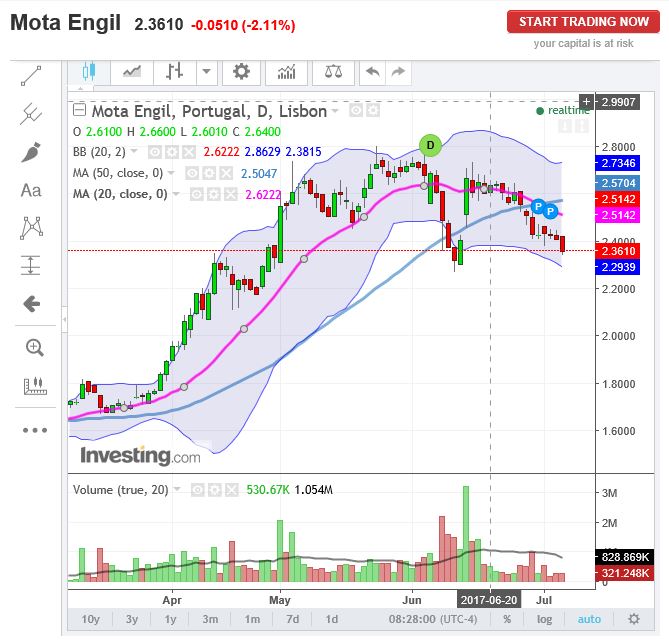
Task: Open chart properties gear in toolbar
Action: (241, 72)
